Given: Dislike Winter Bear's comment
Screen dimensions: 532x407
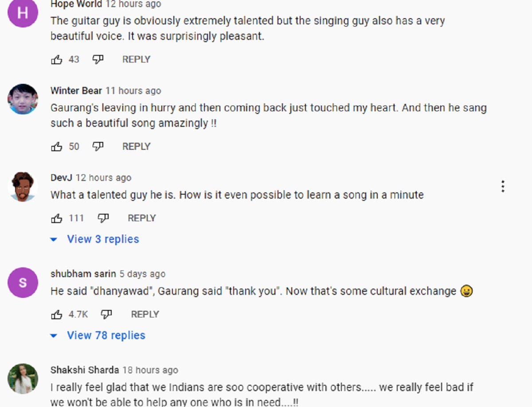Looking at the screenshot, I should (98, 146).
